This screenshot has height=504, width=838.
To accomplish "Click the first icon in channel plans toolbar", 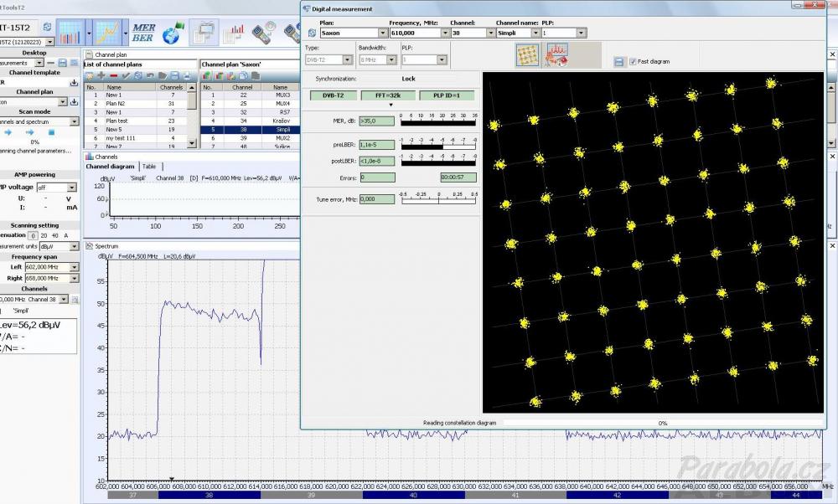I will pos(90,76).
